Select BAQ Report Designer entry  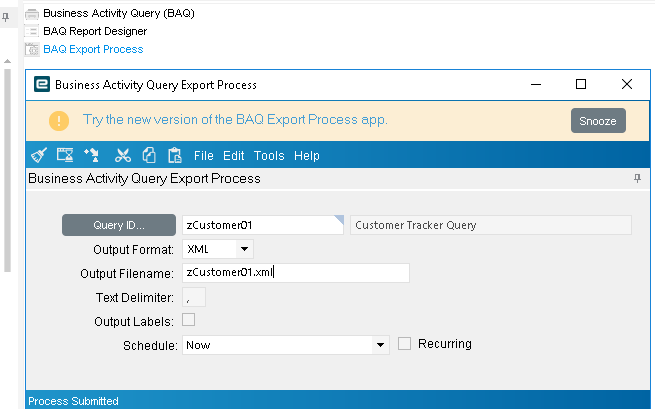click(95, 31)
